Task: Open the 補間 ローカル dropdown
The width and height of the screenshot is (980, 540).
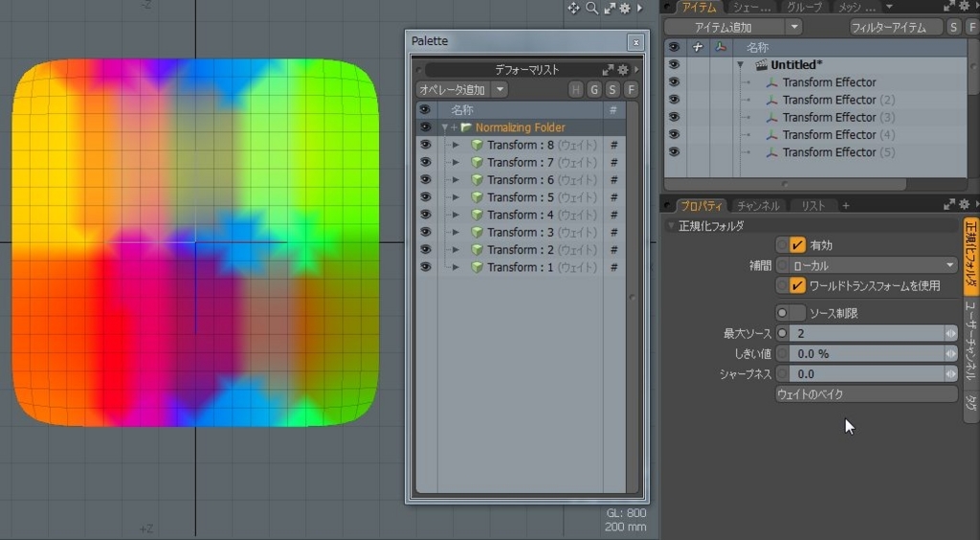Action: tap(873, 265)
